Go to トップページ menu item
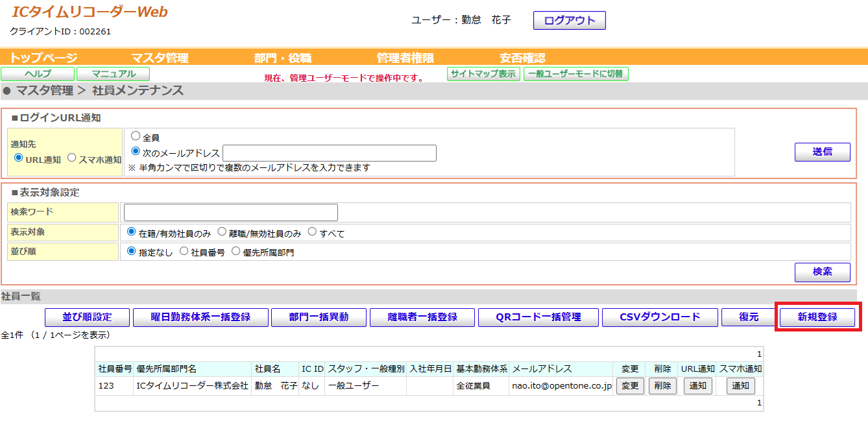Viewport: 868px width, 434px height. [43, 58]
